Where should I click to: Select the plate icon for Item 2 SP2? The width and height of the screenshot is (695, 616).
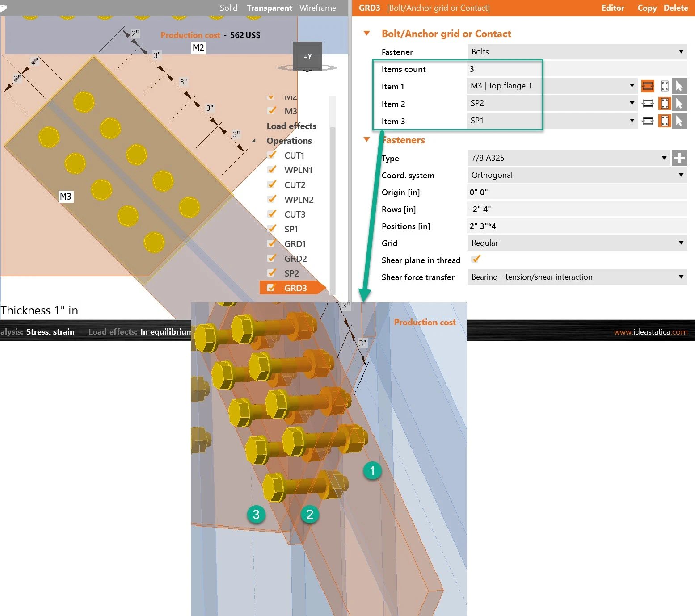665,103
